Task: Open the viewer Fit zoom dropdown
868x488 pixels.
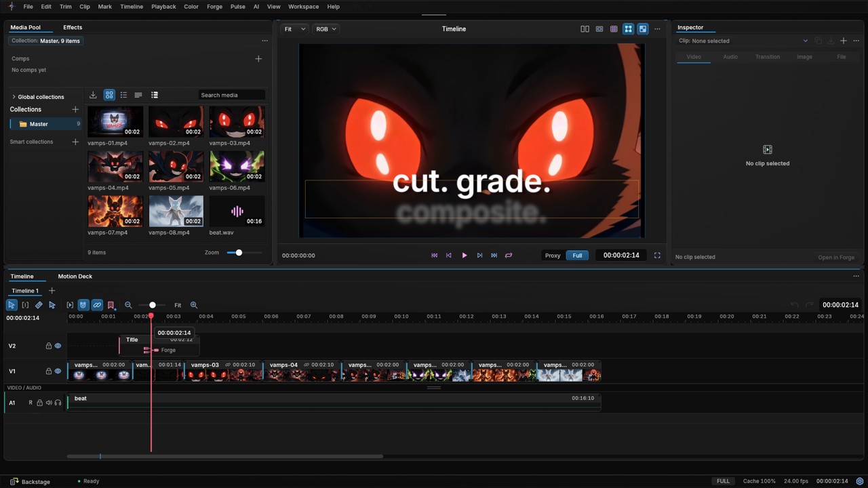Action: pyautogui.click(x=295, y=29)
